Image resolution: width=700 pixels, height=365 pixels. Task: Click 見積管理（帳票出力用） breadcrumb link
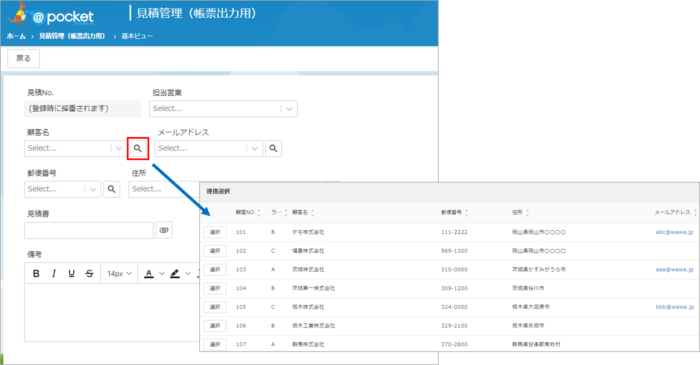coord(72,36)
